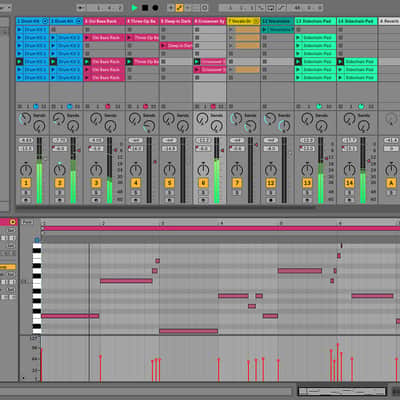Toggle the blue headphone preview icon above piano keys
The height and width of the screenshot is (400, 400).
(37, 240)
